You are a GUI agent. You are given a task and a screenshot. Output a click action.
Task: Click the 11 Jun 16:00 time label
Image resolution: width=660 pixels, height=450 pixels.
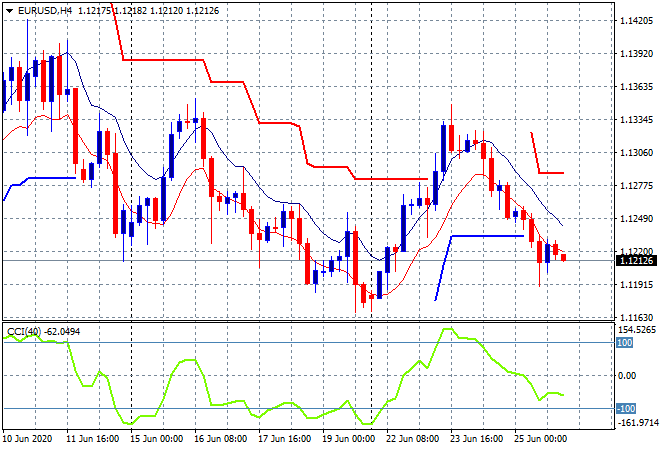(93, 439)
